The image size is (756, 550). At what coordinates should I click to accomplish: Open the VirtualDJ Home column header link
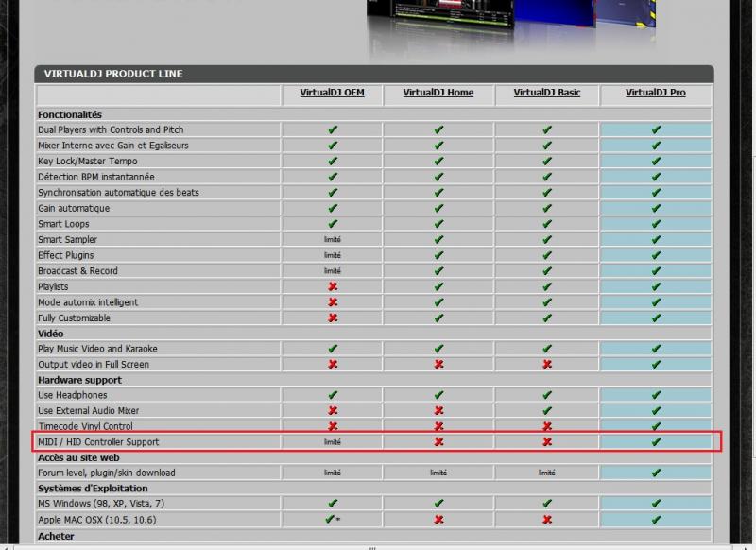click(x=438, y=93)
